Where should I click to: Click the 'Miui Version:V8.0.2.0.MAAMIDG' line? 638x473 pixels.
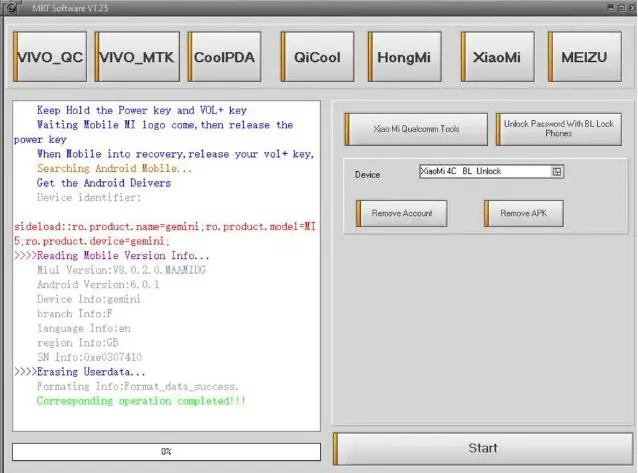121,270
